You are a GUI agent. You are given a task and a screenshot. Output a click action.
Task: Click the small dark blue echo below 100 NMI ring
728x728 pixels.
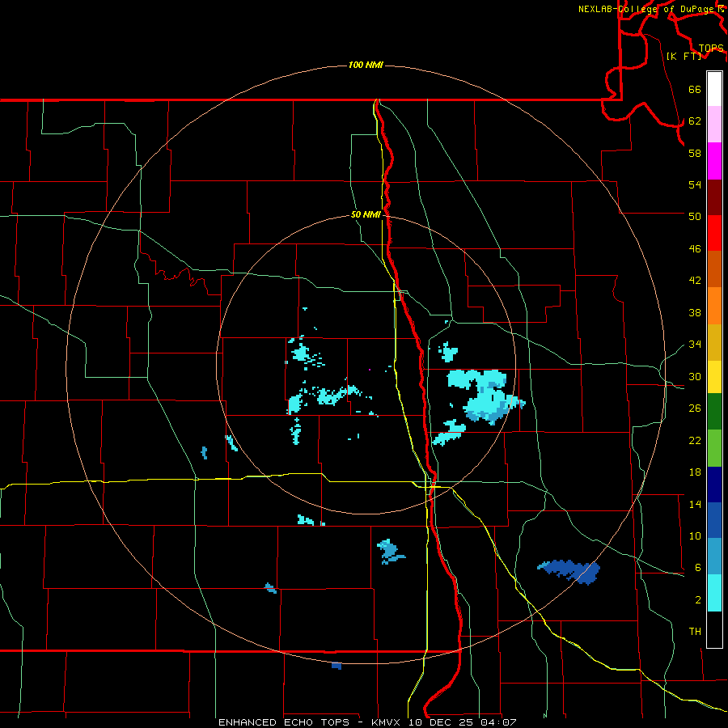(x=336, y=666)
